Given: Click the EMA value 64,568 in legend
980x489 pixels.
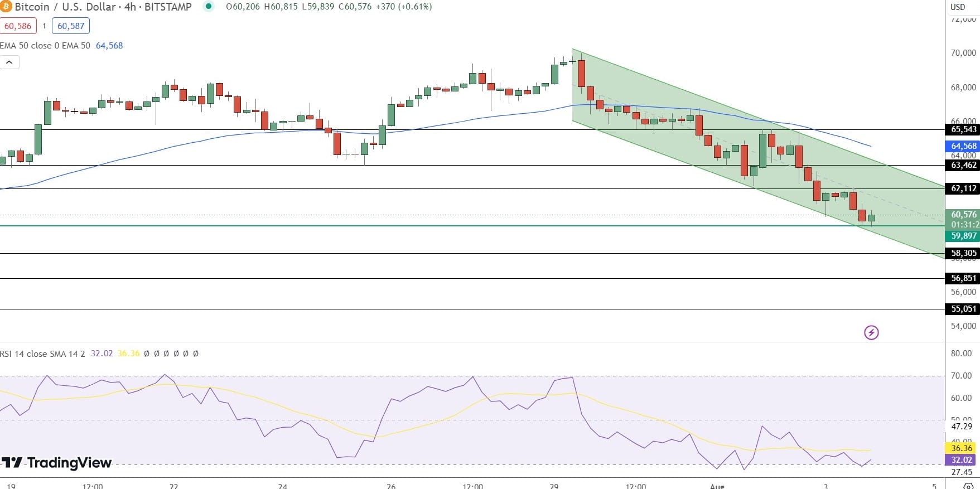Looking at the screenshot, I should point(109,46).
